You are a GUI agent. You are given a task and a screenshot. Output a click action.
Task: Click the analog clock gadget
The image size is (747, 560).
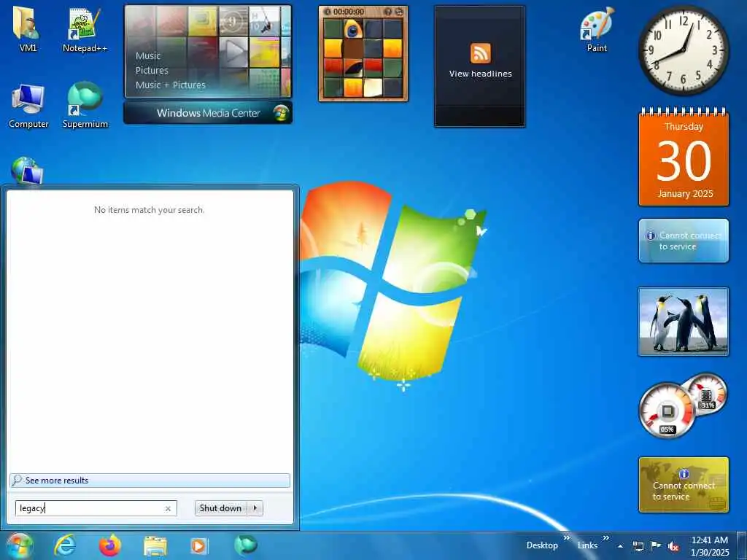pyautogui.click(x=684, y=50)
